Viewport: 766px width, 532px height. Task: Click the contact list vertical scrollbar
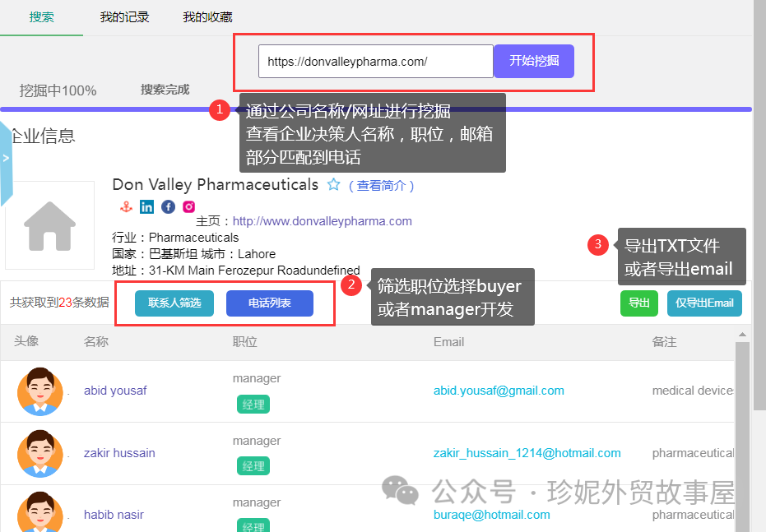point(742,437)
